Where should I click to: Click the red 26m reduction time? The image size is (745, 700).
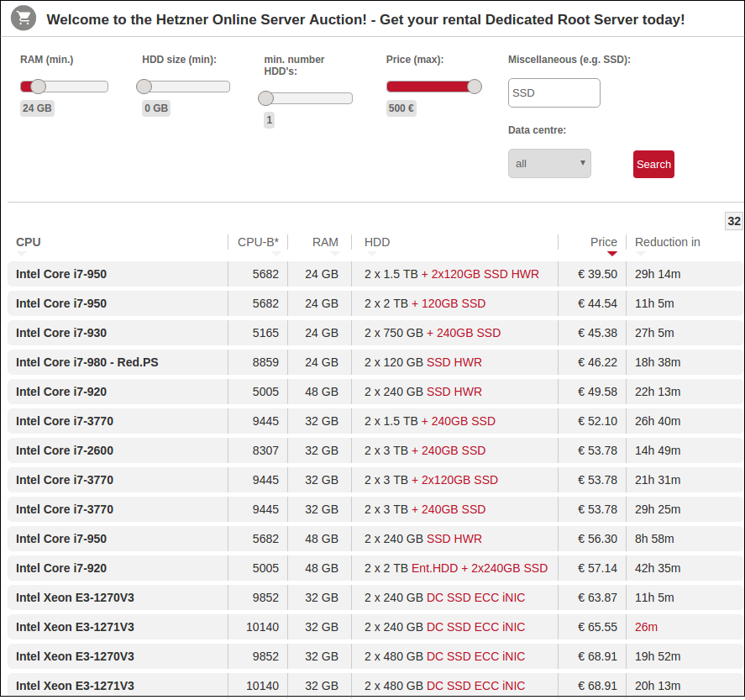[x=646, y=627]
